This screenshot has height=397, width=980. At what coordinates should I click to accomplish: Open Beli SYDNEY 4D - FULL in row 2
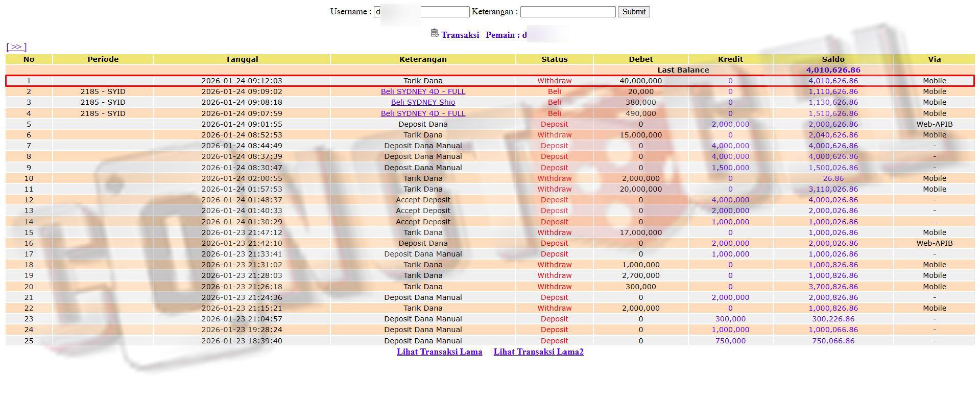pyautogui.click(x=423, y=91)
